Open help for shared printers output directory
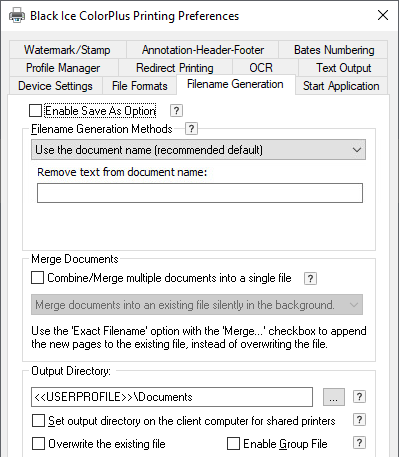Viewport: 399px width, 457px height. (x=359, y=420)
